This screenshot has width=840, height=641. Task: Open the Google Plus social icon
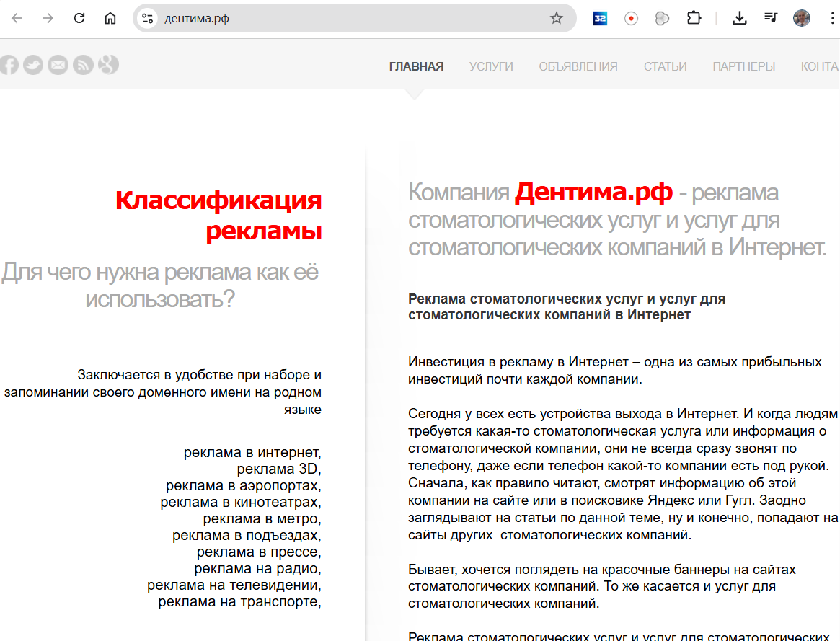coord(108,65)
